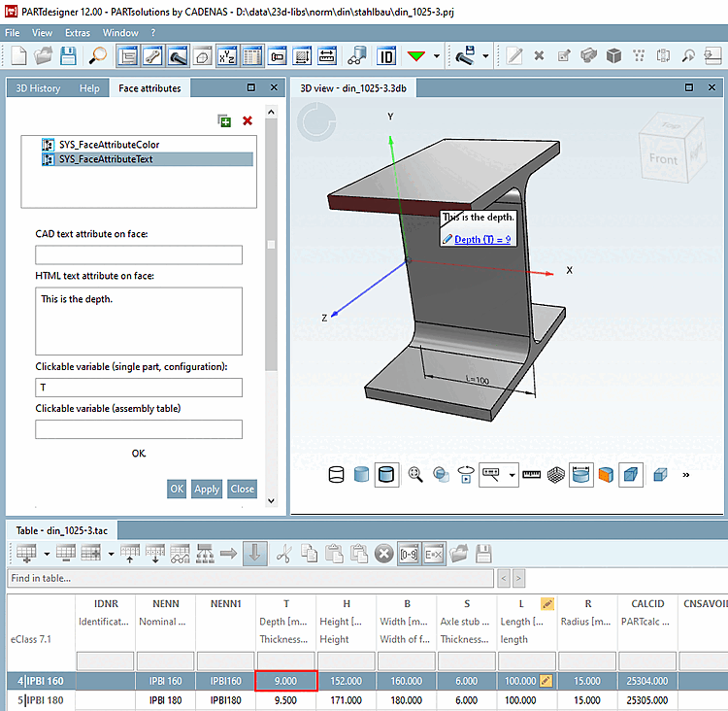
Task: Select the wireframe cylinder display mode icon
Action: [x=337, y=475]
